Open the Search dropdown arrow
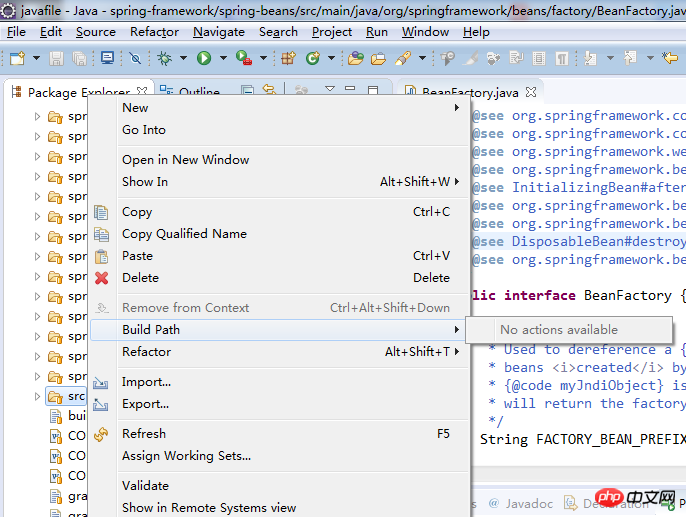686x517 pixels. point(422,58)
